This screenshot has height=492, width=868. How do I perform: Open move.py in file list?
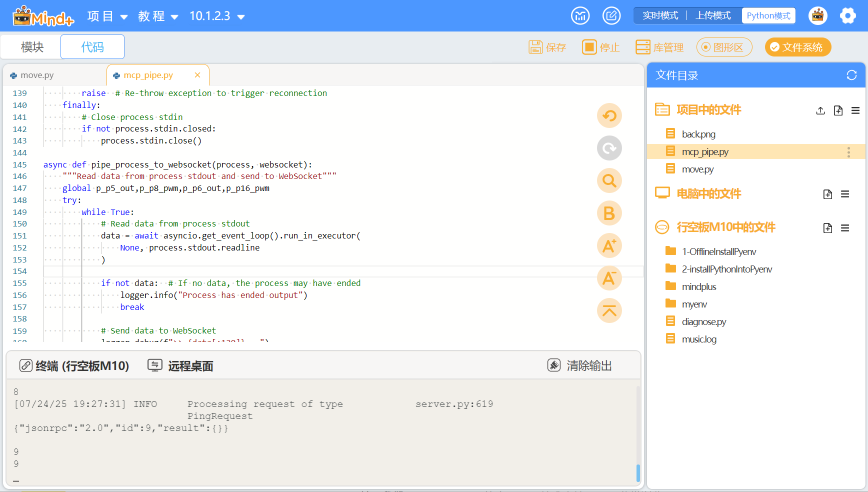pyautogui.click(x=697, y=169)
